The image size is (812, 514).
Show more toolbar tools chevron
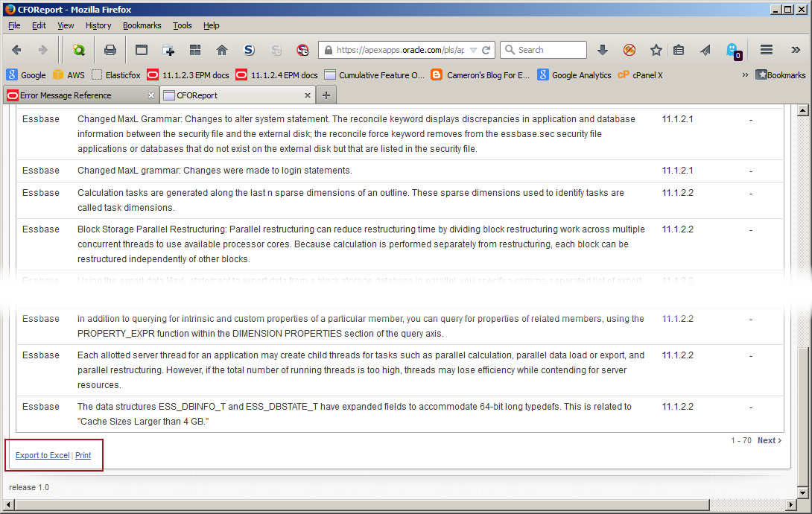(x=796, y=50)
